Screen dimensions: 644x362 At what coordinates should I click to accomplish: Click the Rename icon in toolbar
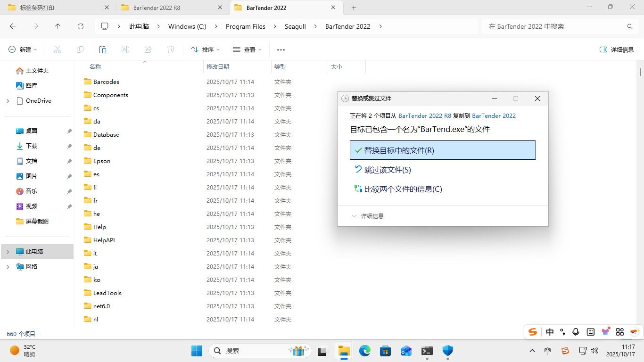125,49
